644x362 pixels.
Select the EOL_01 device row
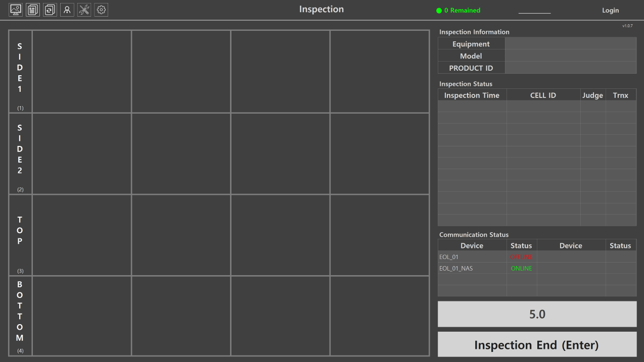pos(472,257)
